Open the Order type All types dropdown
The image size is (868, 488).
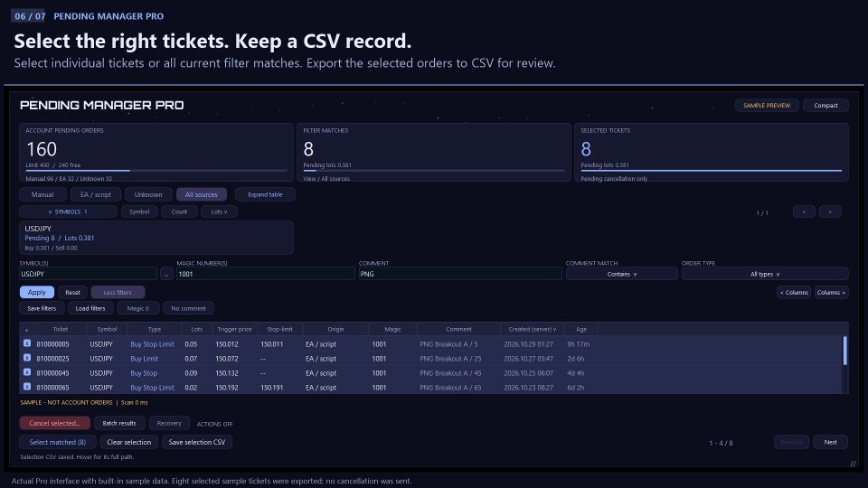[x=765, y=274]
